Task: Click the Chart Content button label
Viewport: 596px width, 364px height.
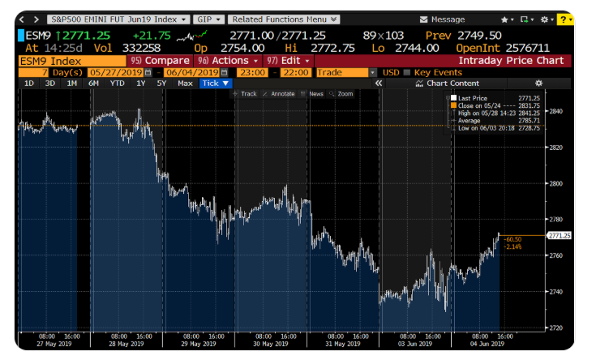Action: point(452,84)
